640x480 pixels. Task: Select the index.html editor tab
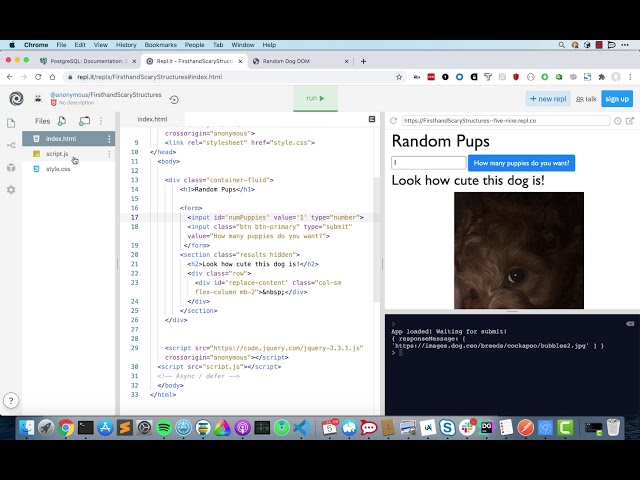pyautogui.click(x=152, y=119)
